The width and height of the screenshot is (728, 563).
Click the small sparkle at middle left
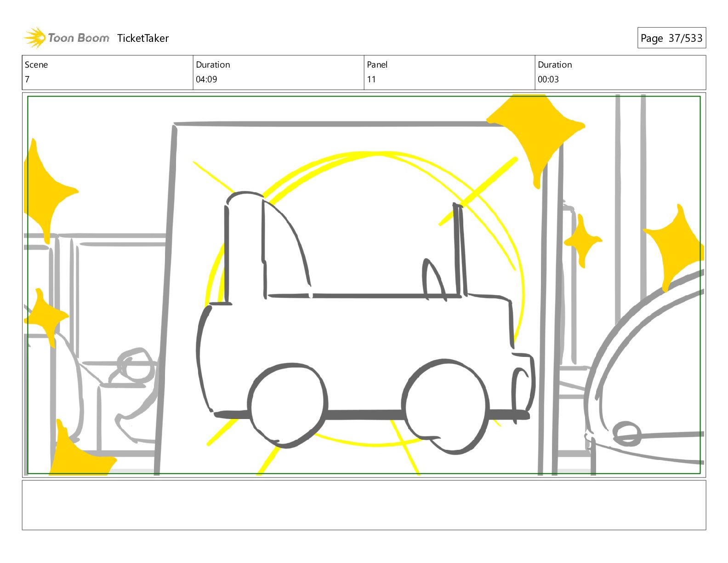45,317
